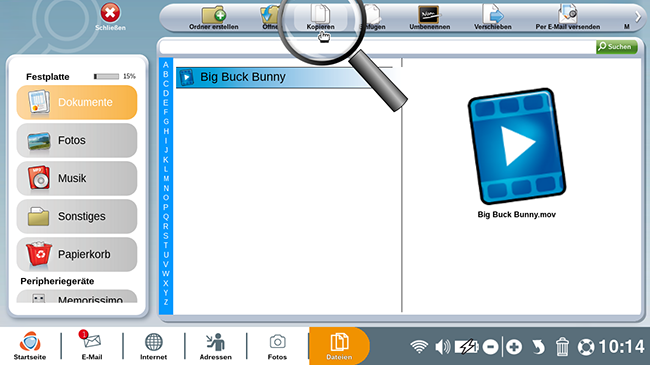The height and width of the screenshot is (365, 650).
Task: Open E-Mail from bottom bar
Action: [92, 346]
